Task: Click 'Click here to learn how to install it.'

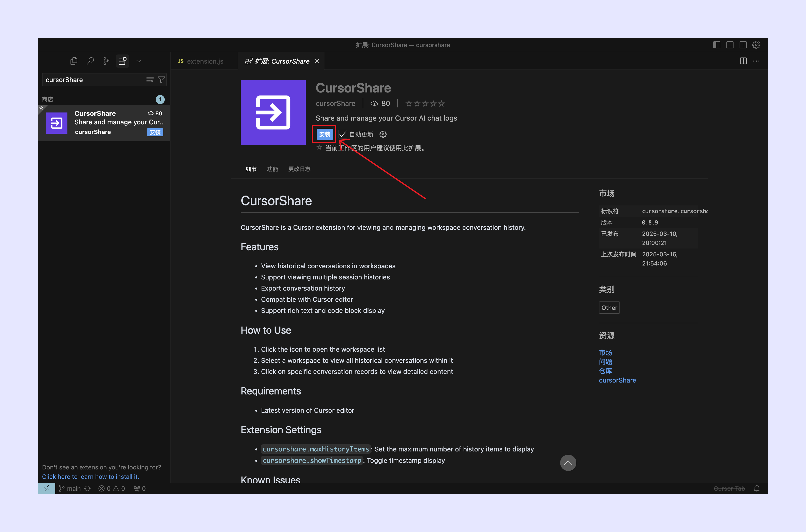Action: (90, 477)
